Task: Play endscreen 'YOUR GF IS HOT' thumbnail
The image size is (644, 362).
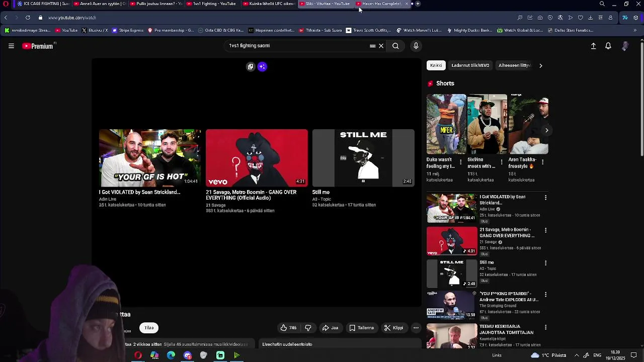Action: point(149,158)
